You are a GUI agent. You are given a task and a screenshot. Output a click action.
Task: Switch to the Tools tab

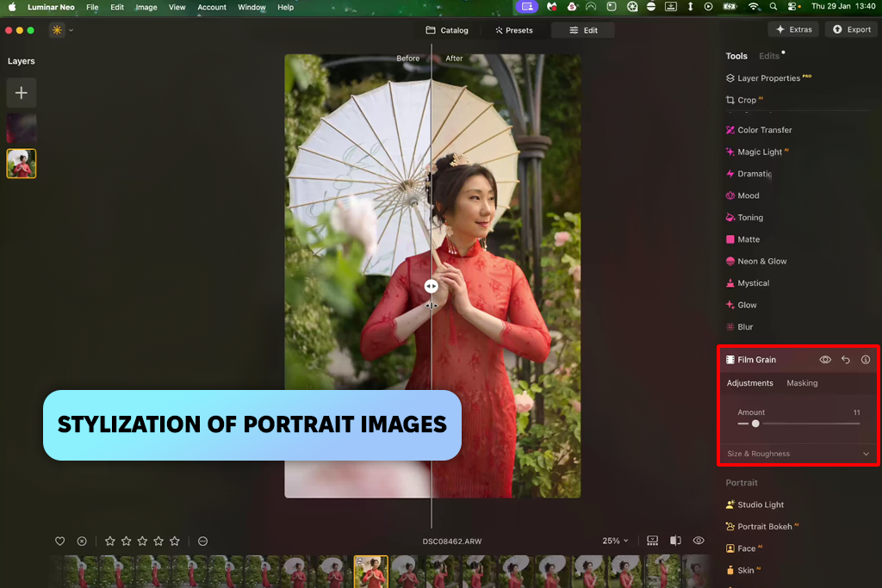(736, 56)
